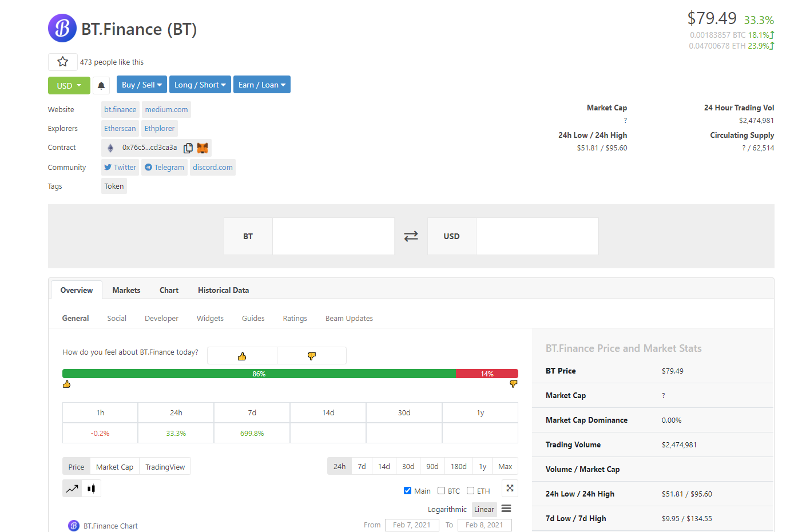This screenshot has width=810, height=532.
Task: Set chart range to 30d
Action: click(x=408, y=466)
